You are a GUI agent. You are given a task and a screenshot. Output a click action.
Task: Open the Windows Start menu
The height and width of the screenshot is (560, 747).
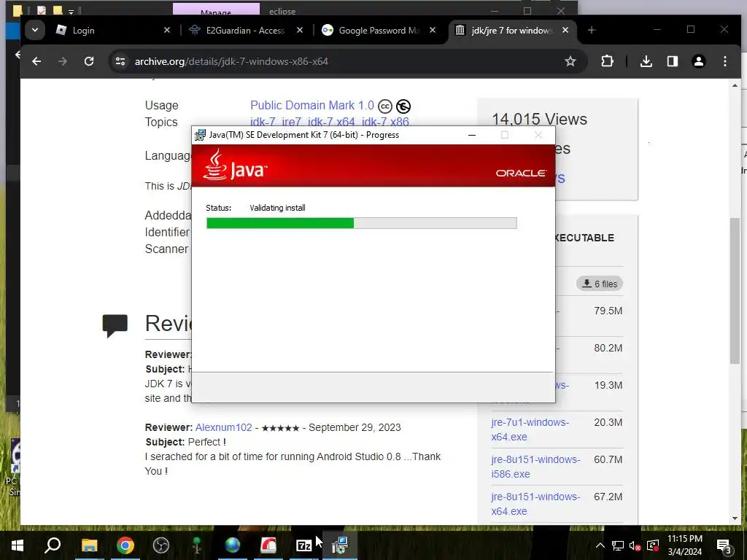[18, 545]
